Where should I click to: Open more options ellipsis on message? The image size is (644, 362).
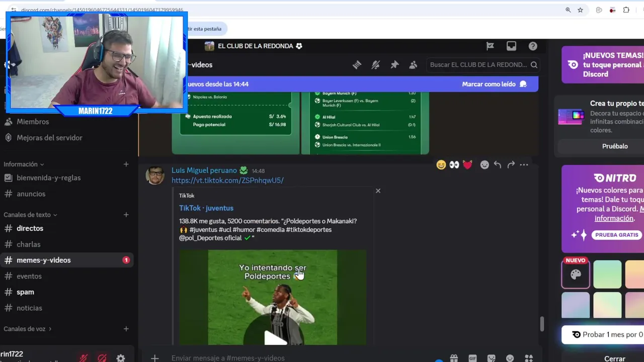(x=524, y=165)
